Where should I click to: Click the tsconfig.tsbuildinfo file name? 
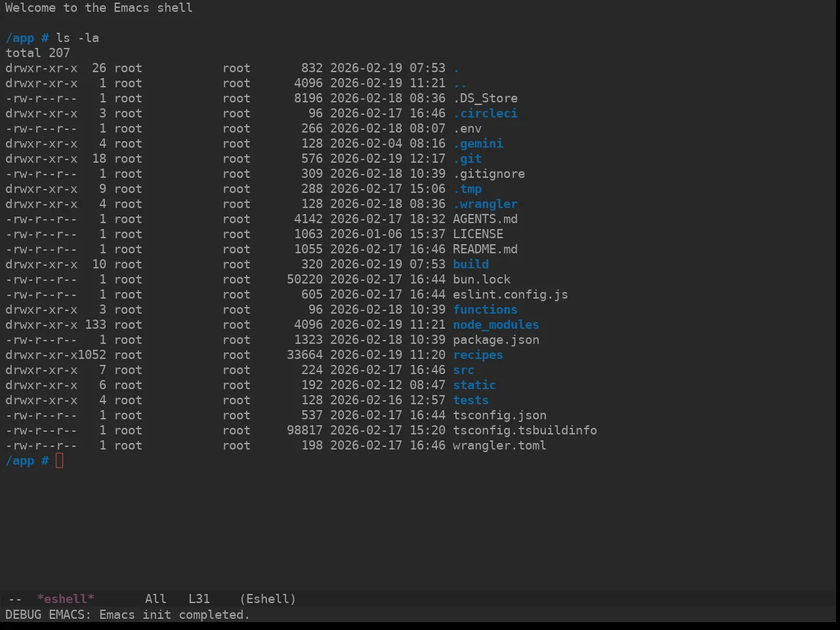525,430
